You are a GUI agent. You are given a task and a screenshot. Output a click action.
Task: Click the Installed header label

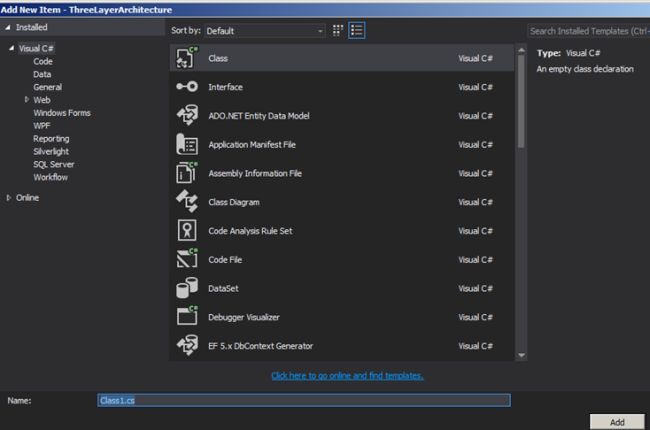click(x=32, y=27)
